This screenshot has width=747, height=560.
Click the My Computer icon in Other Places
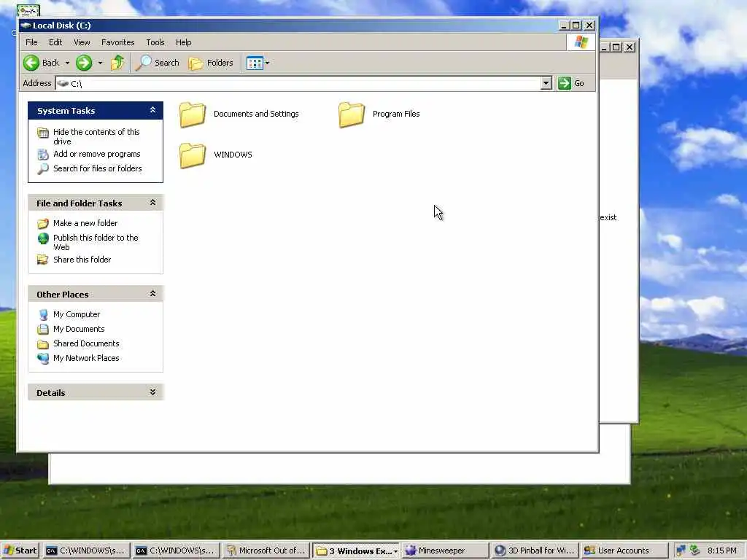point(43,315)
